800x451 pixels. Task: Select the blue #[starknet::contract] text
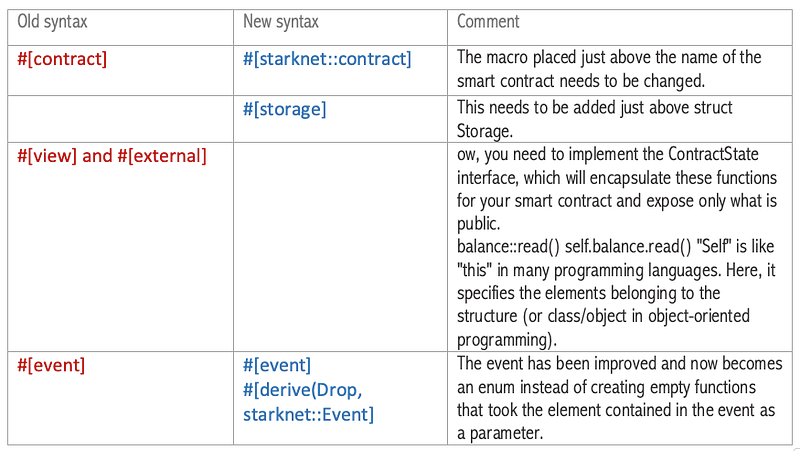[327, 59]
